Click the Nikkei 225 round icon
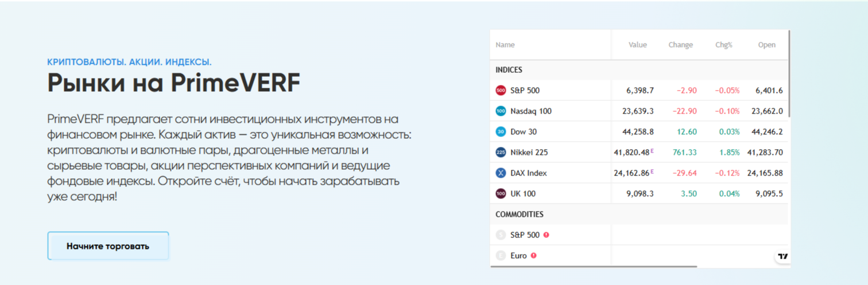This screenshot has width=868, height=285. pos(500,153)
